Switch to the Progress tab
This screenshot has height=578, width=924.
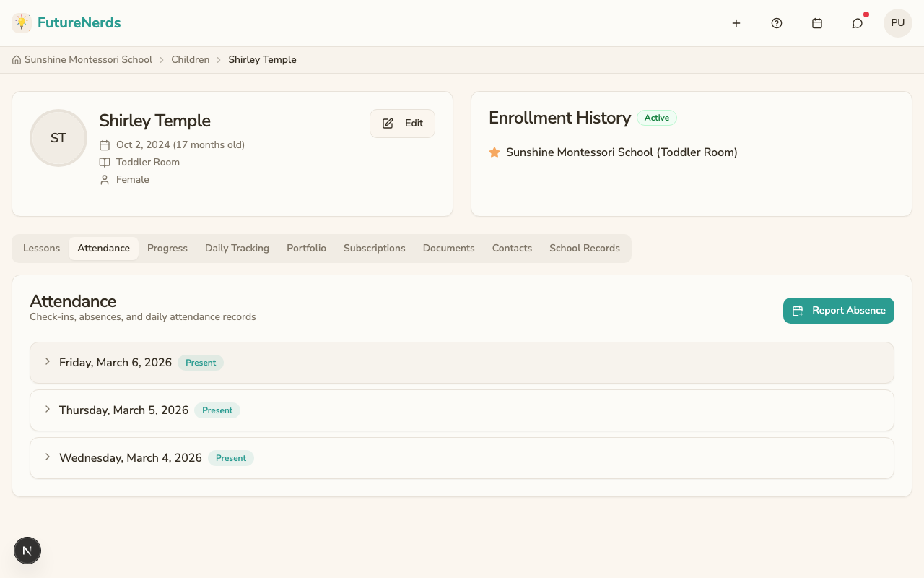coord(167,248)
